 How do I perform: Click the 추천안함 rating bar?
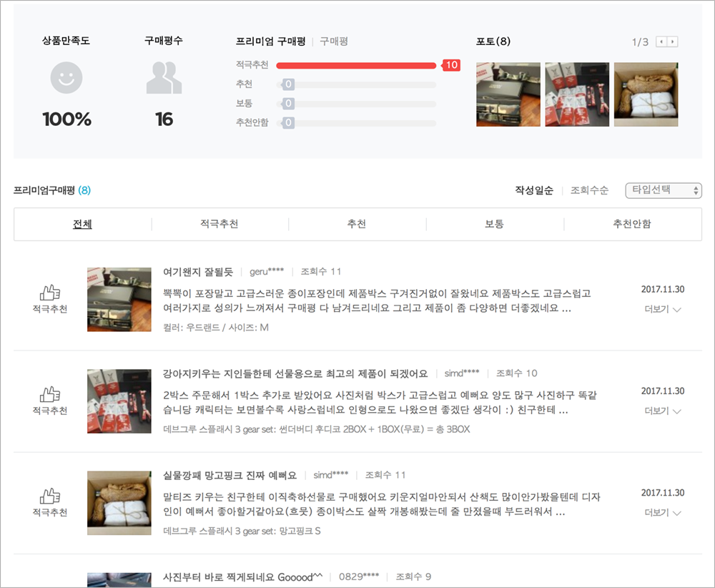pos(356,123)
